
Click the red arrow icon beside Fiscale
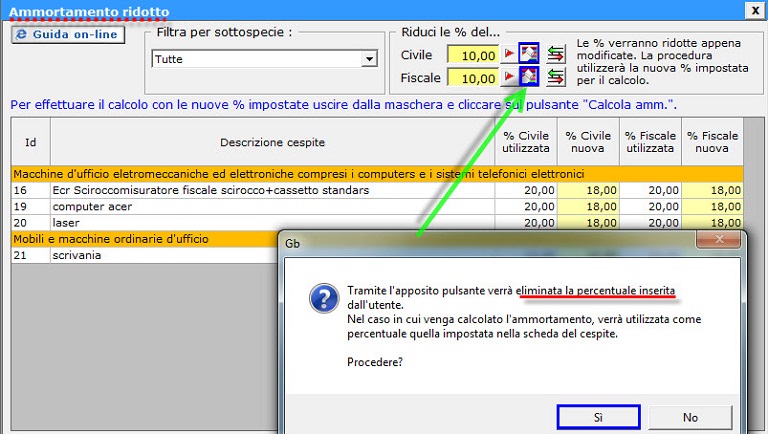tap(508, 77)
